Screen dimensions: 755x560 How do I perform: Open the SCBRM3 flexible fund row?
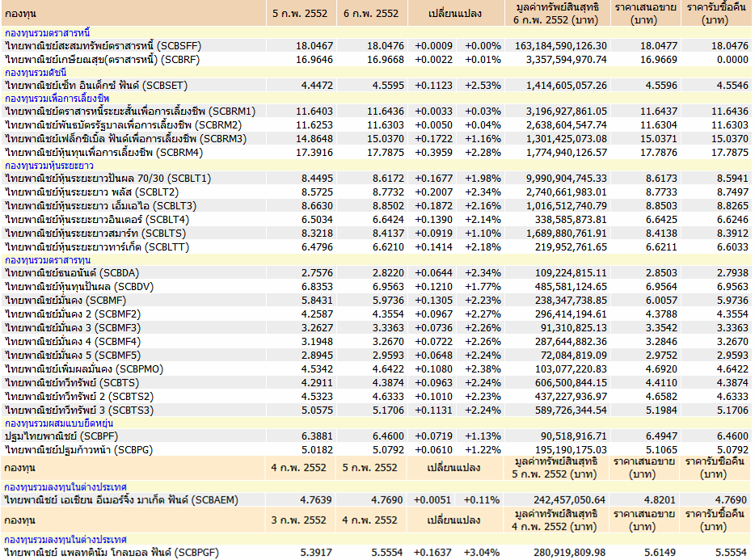[x=125, y=139]
